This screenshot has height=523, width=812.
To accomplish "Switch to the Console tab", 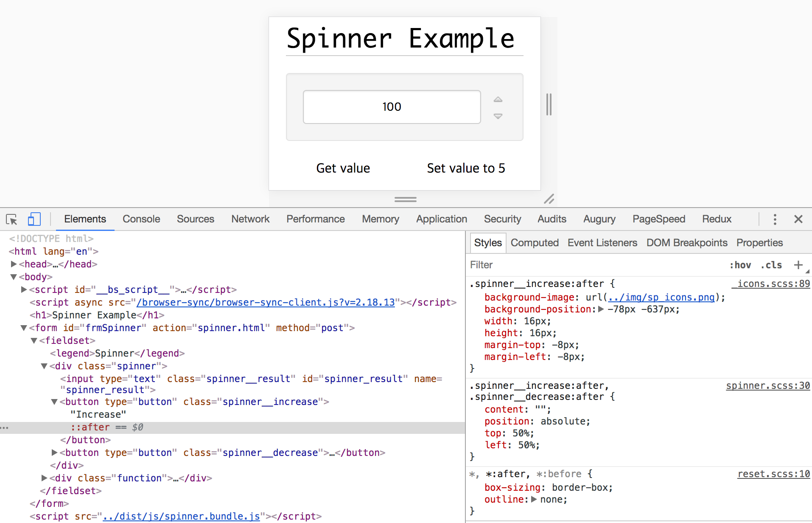I will click(141, 219).
